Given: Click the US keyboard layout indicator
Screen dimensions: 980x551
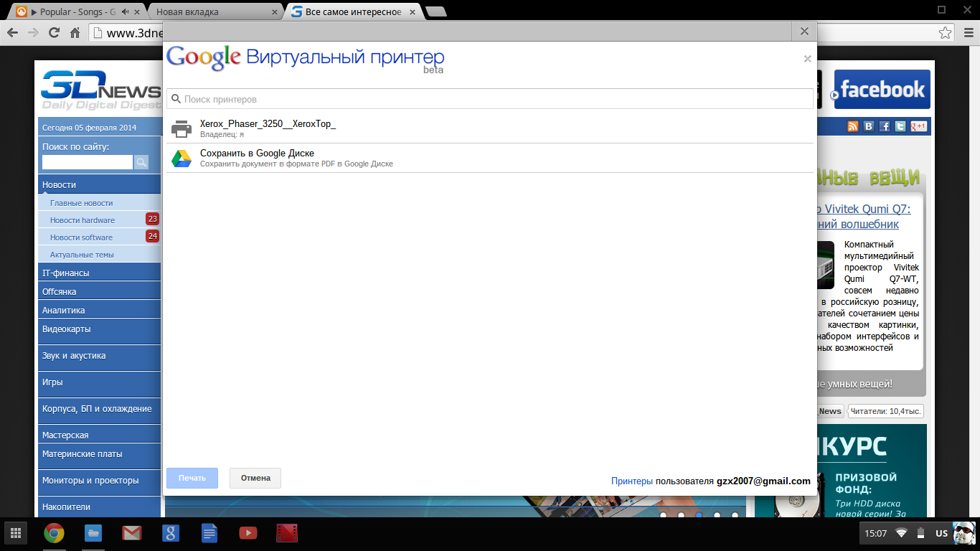Looking at the screenshot, I should pos(941,533).
